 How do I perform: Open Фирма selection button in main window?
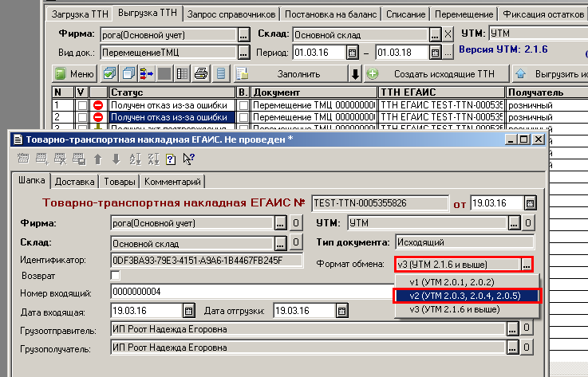(244, 35)
